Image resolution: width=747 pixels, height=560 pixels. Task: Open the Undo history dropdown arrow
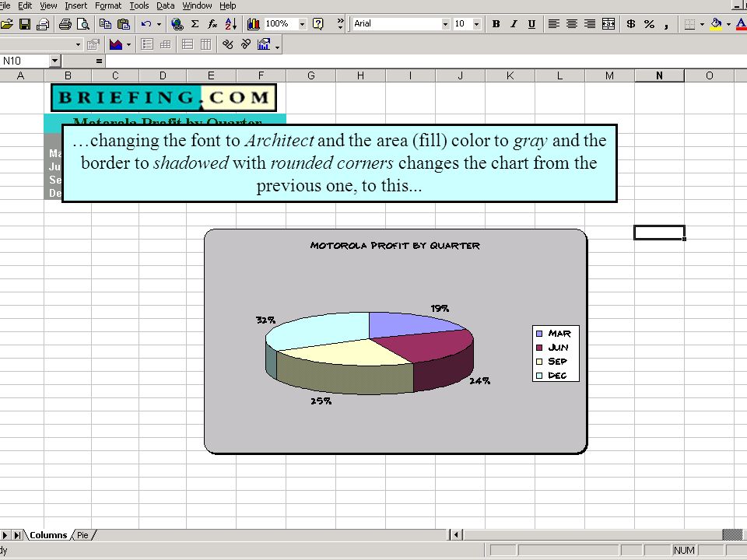coord(159,24)
